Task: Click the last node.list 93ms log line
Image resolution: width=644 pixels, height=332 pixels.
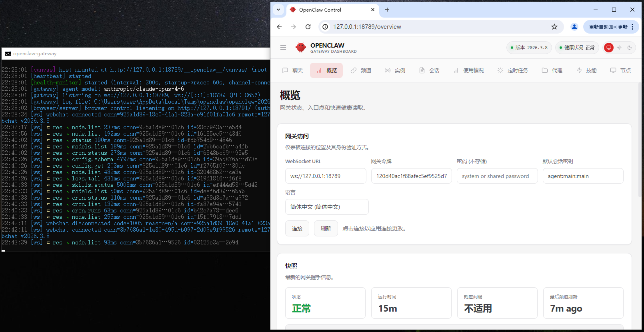Action: (120, 242)
